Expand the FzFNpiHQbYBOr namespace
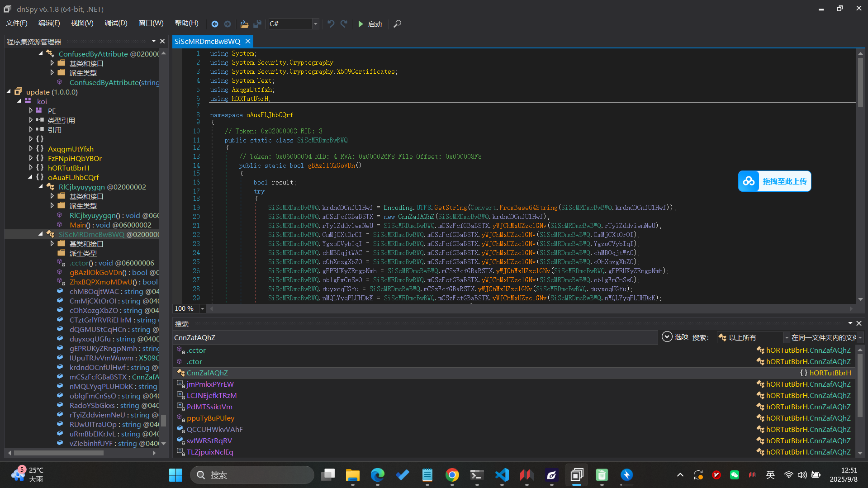Screen dimensions: 868x488 [30, 158]
